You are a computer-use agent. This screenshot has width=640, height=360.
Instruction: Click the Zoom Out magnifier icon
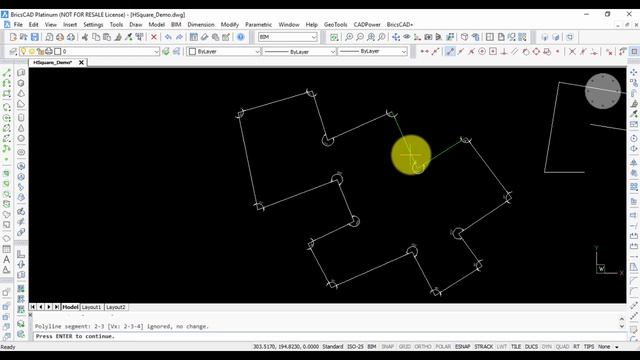point(360,37)
